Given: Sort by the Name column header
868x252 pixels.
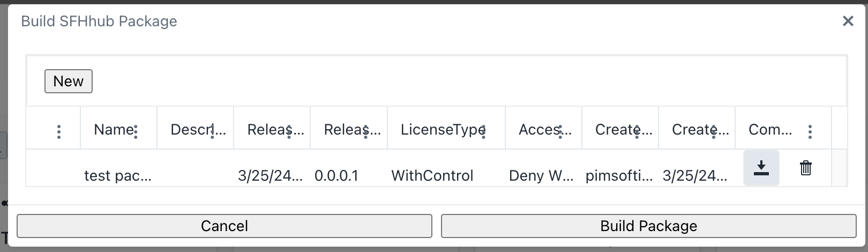Looking at the screenshot, I should pyautogui.click(x=111, y=130).
